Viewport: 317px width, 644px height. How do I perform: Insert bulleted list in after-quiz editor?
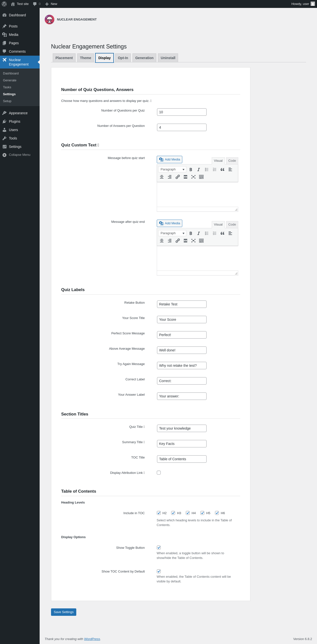click(207, 233)
